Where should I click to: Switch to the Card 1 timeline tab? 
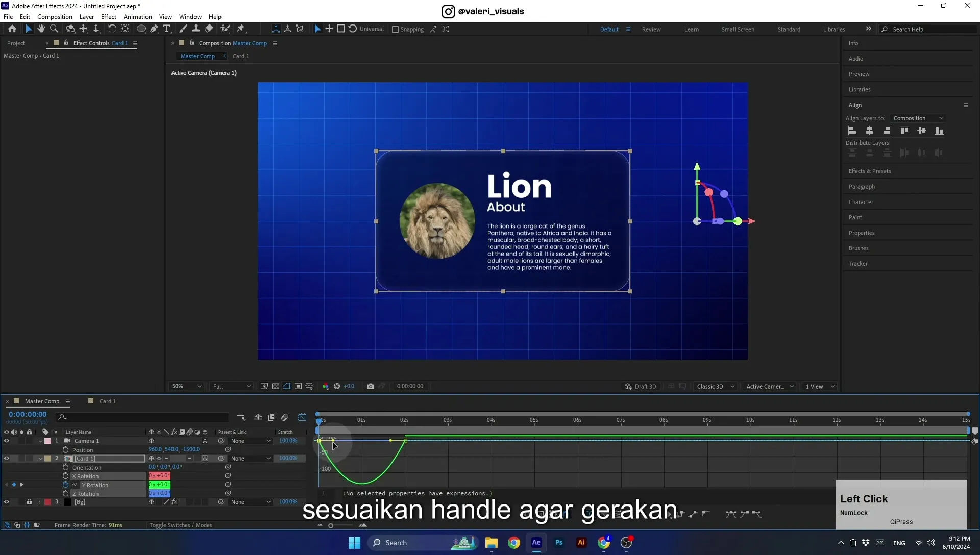pyautogui.click(x=107, y=401)
